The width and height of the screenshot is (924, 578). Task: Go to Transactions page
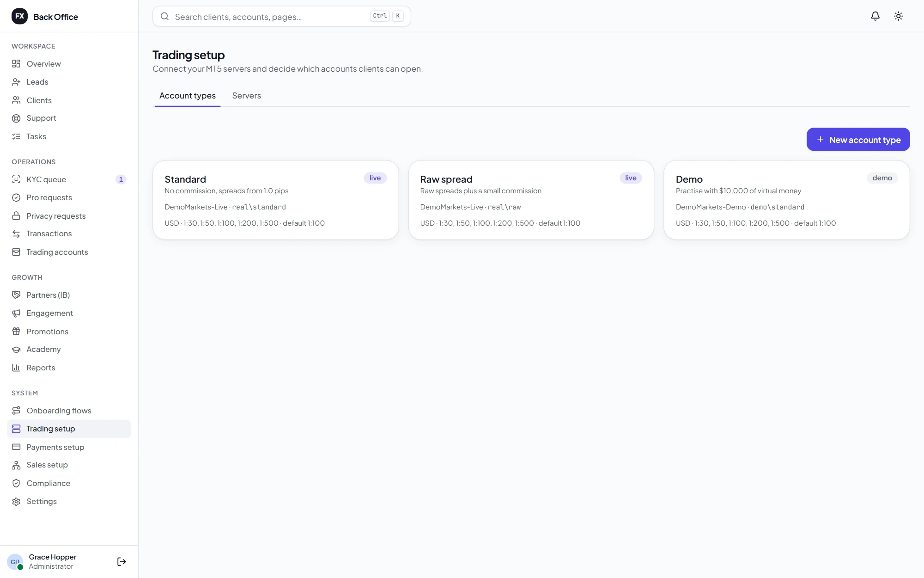(x=69, y=234)
